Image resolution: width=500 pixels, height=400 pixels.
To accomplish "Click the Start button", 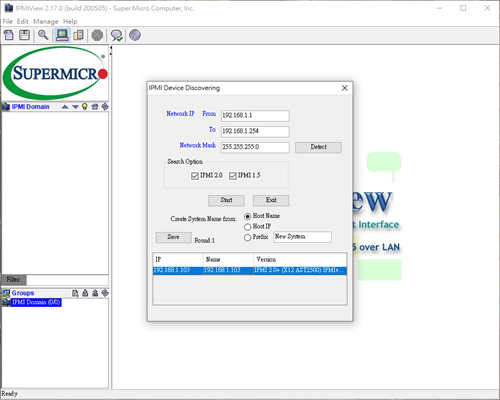I will pos(226,200).
